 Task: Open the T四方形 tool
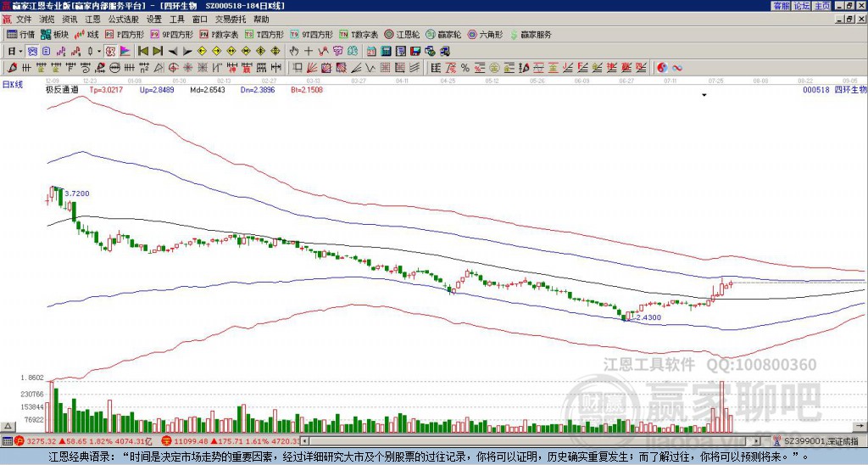point(264,34)
